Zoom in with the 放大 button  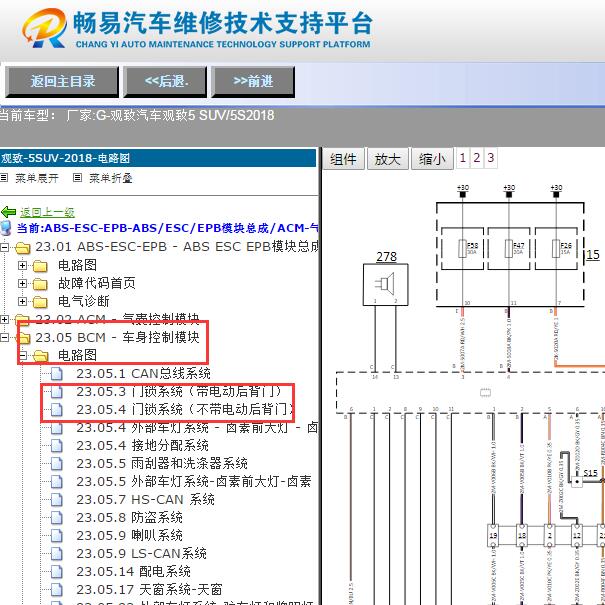pyautogui.click(x=387, y=159)
